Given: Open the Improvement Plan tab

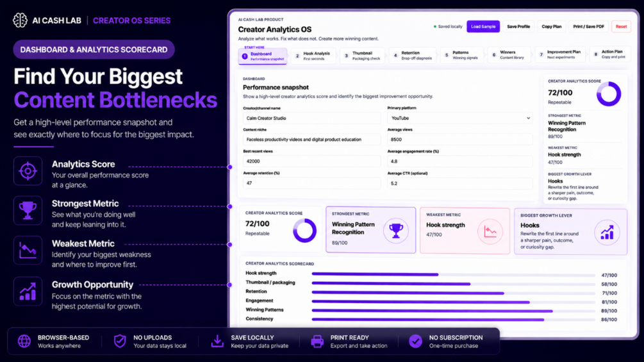Looking at the screenshot, I should [x=560, y=54].
